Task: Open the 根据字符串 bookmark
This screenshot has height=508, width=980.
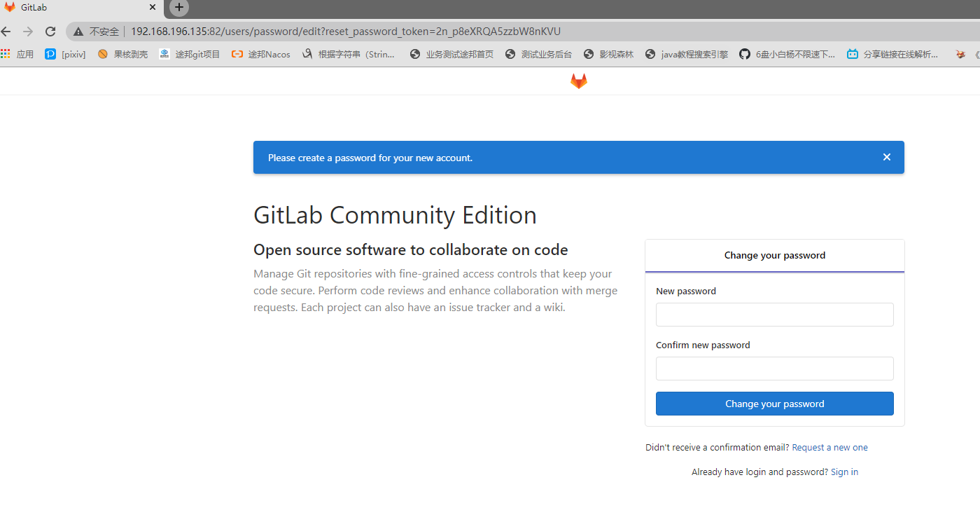Action: (349, 54)
